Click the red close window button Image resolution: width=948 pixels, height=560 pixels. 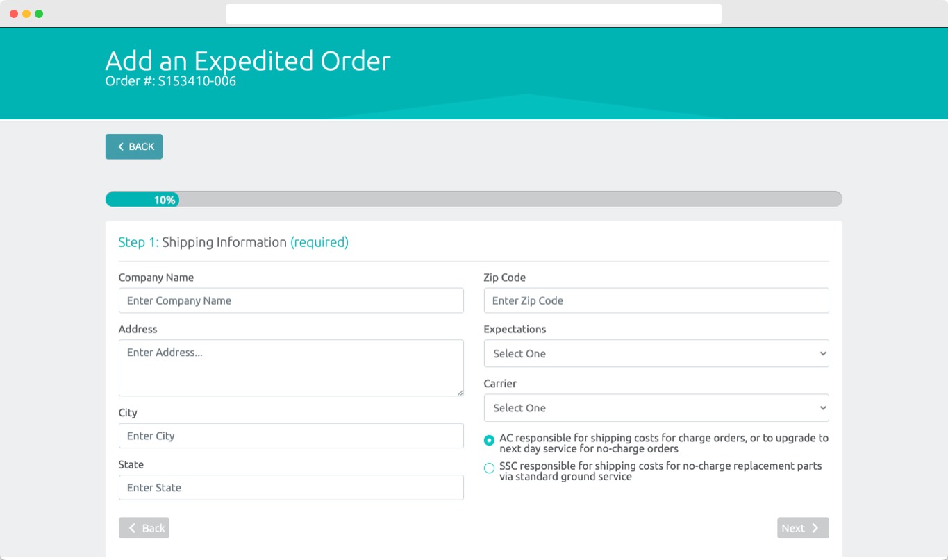click(14, 14)
